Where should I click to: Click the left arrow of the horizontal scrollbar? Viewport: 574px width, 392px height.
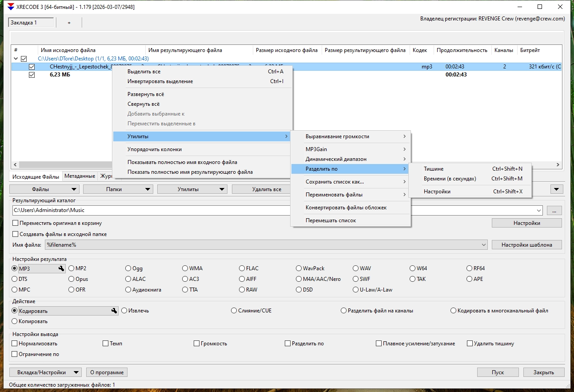15,165
